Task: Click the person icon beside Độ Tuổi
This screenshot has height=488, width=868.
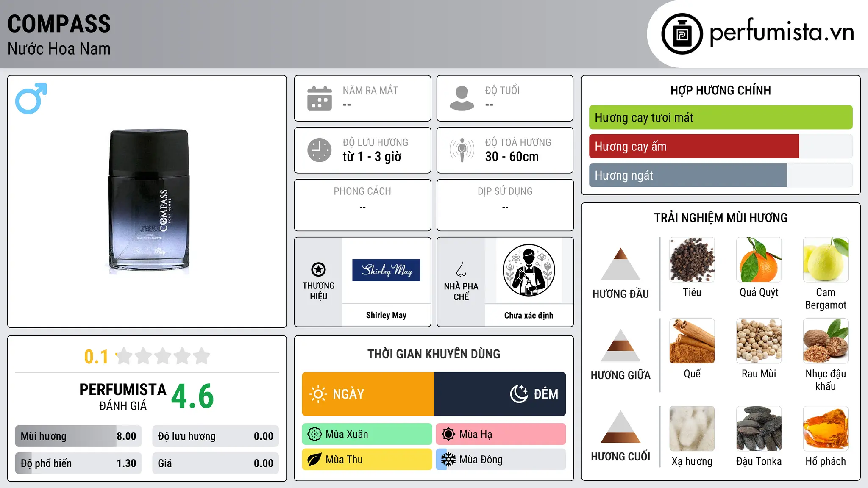Action: coord(462,98)
